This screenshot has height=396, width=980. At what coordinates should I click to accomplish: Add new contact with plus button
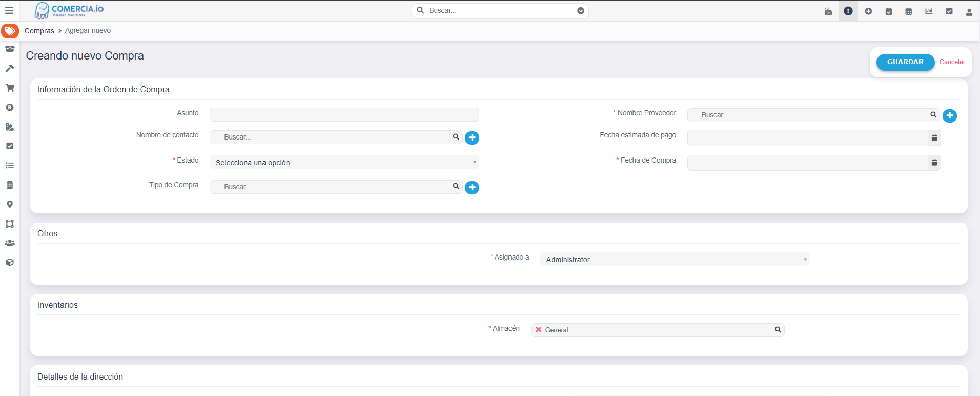pyautogui.click(x=472, y=137)
